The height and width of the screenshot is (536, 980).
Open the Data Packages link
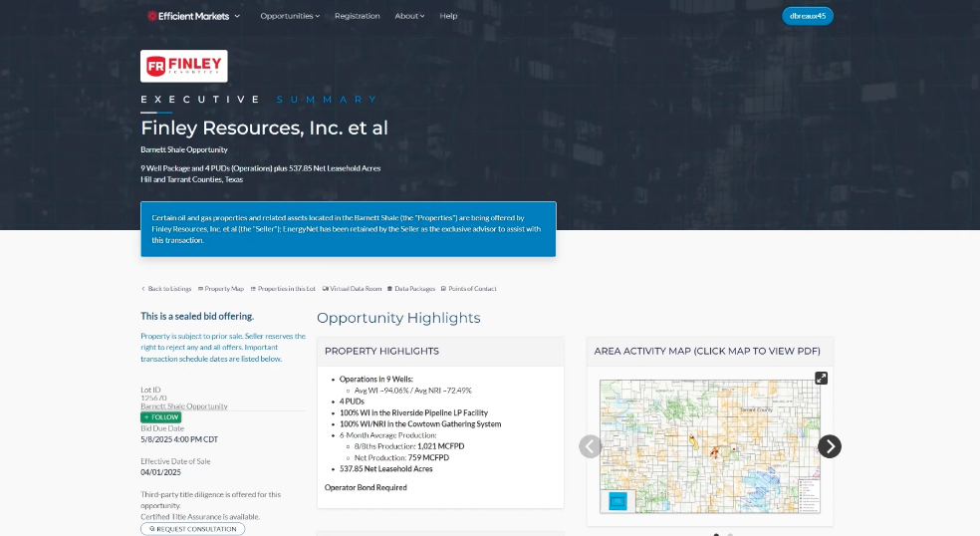tap(411, 289)
